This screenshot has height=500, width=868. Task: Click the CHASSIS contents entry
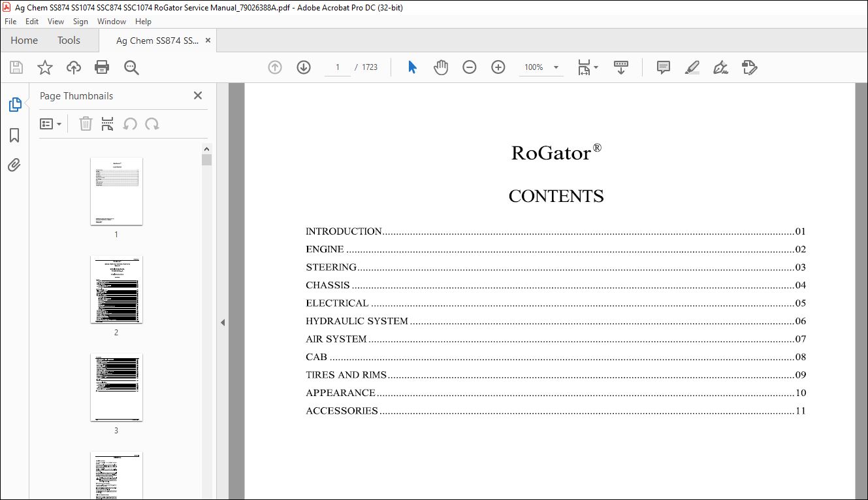click(556, 285)
